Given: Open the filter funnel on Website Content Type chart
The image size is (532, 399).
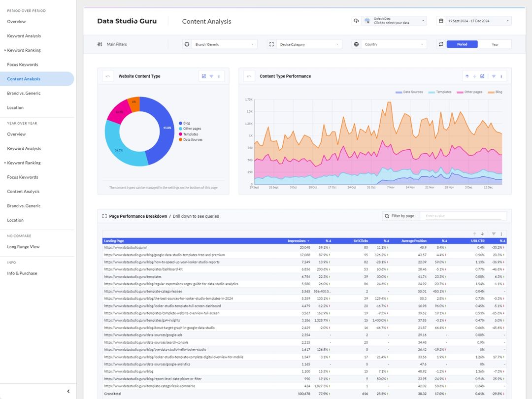Looking at the screenshot, I should pyautogui.click(x=211, y=76).
